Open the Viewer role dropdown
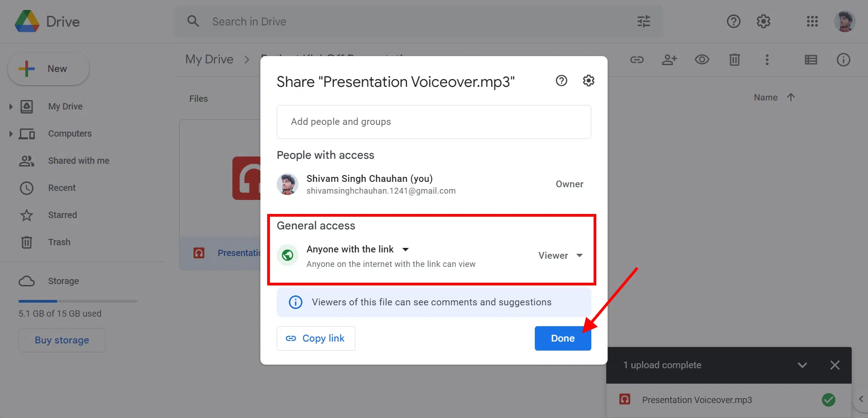Image resolution: width=868 pixels, height=418 pixels. pyautogui.click(x=560, y=256)
